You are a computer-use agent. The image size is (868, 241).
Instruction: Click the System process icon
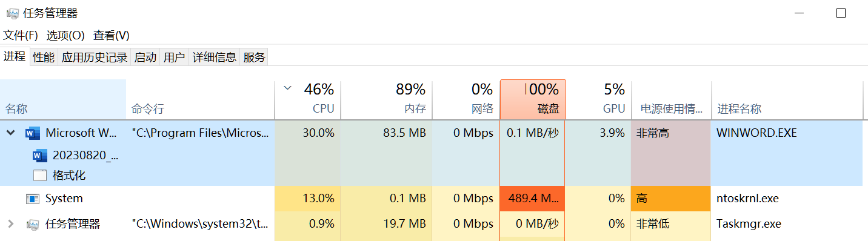[x=33, y=199]
